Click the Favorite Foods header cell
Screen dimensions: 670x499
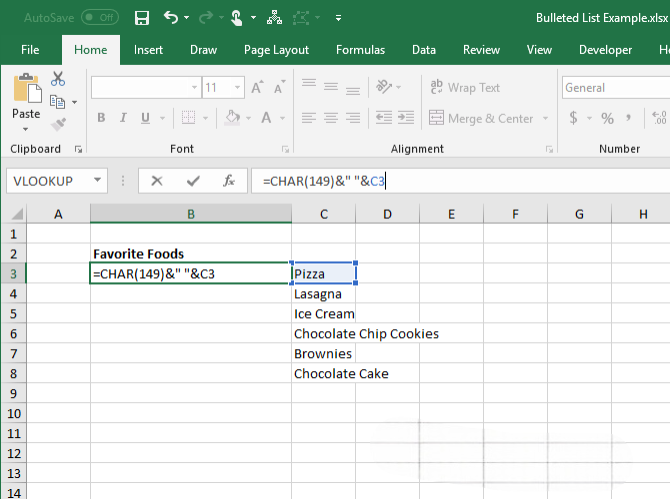click(x=191, y=254)
